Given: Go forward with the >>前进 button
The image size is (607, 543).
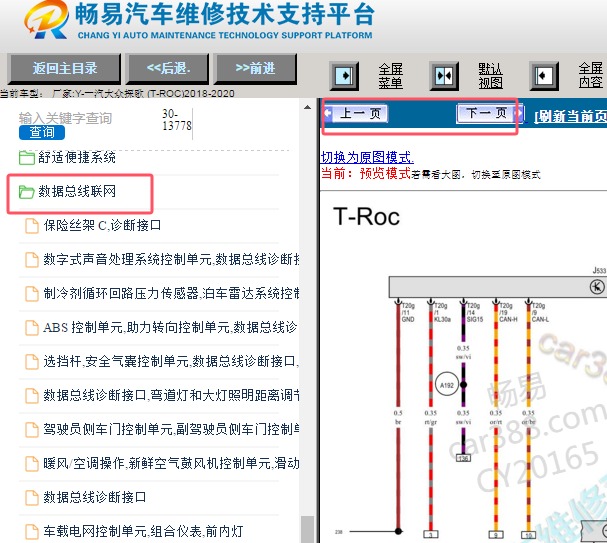Looking at the screenshot, I should pos(255,69).
